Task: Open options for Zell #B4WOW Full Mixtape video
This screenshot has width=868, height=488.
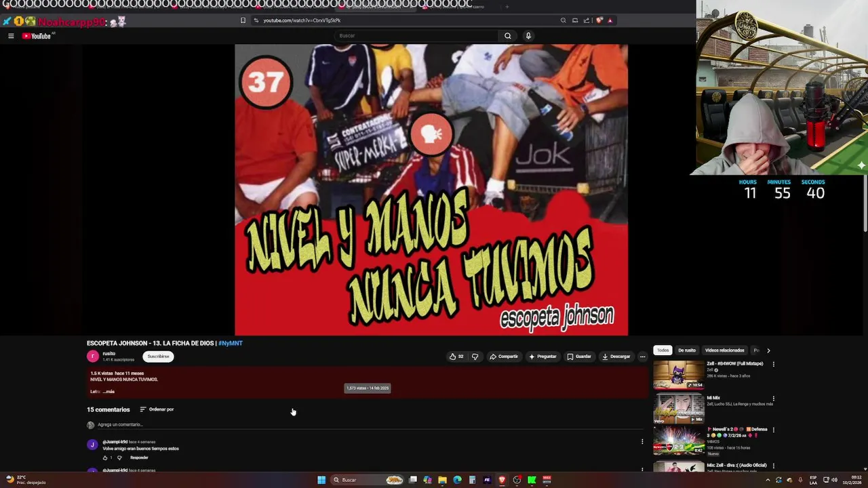Action: click(773, 364)
